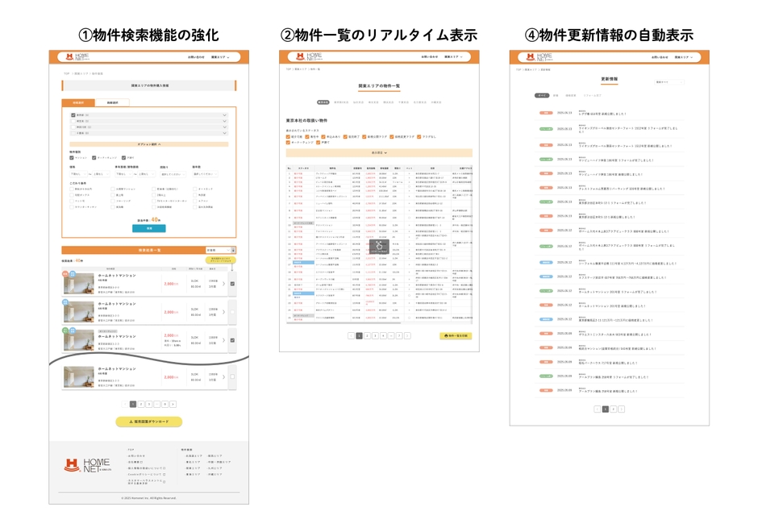Click the previous-page arrow in the update info pagination
The width and height of the screenshot is (758, 532).
(597, 409)
